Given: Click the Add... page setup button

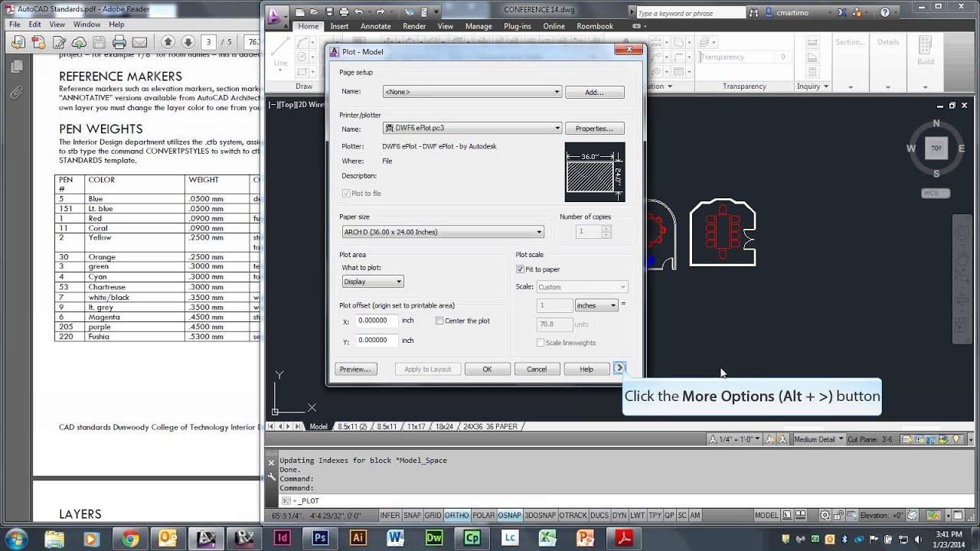Looking at the screenshot, I should [594, 92].
